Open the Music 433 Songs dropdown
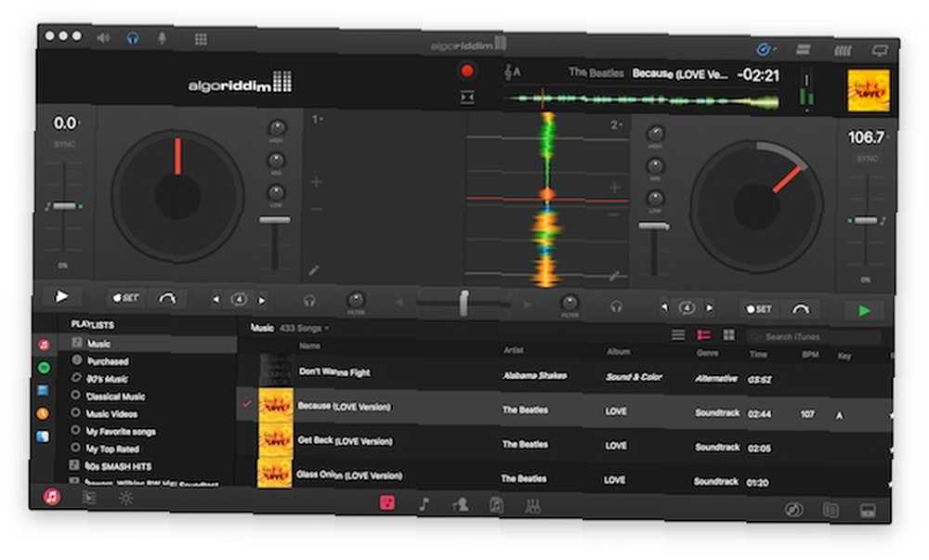This screenshot has height=560, width=929. point(289,328)
